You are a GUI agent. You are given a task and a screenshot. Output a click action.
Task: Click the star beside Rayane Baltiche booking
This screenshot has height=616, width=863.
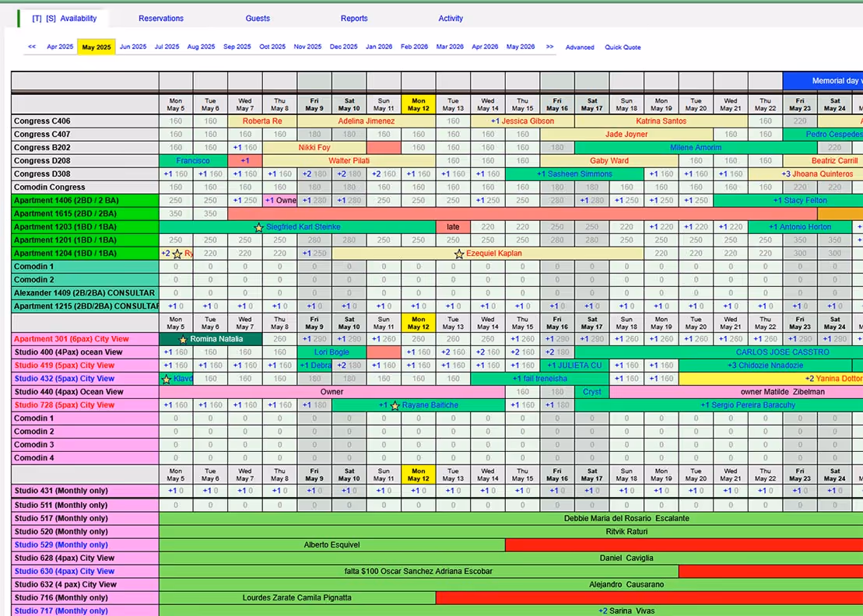coord(395,404)
